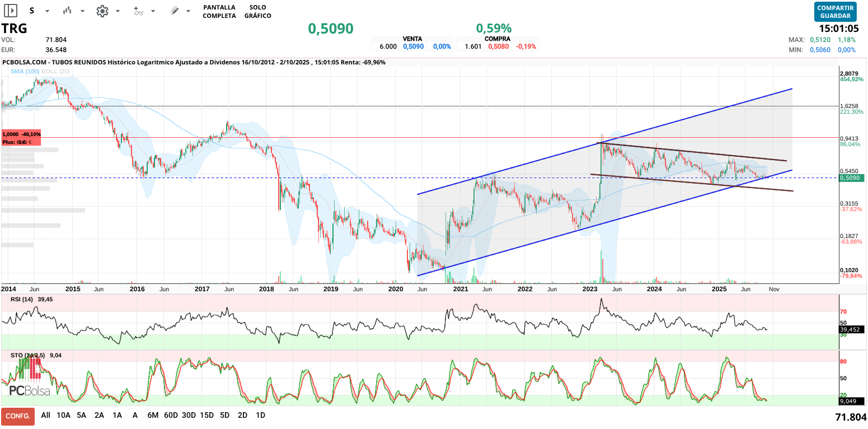868x429 pixels.
Task: Click the green 0,5090 current price label
Action: tap(851, 178)
